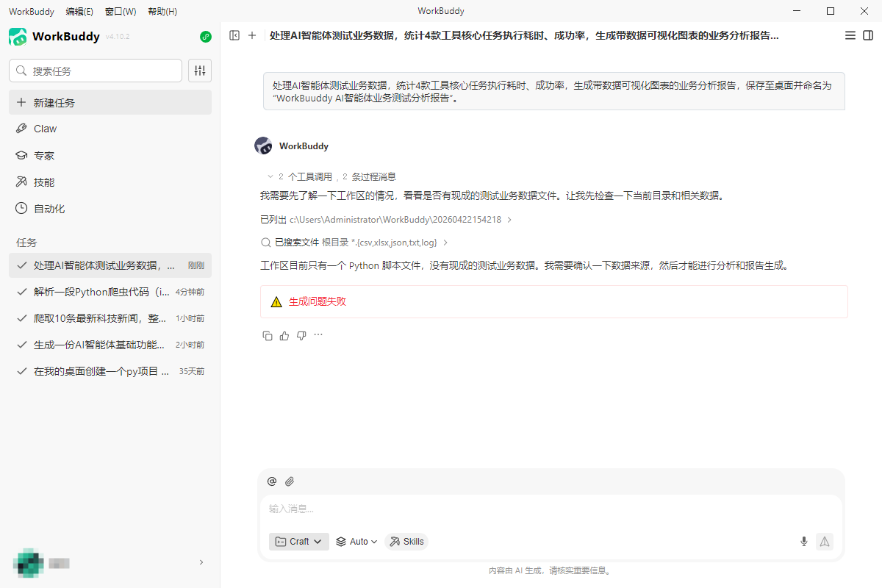Open the 窗口(W) menu
This screenshot has height=588, width=882.
coord(121,11)
